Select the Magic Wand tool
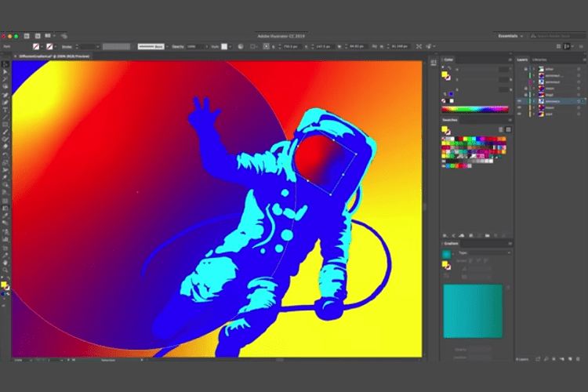 click(5, 79)
